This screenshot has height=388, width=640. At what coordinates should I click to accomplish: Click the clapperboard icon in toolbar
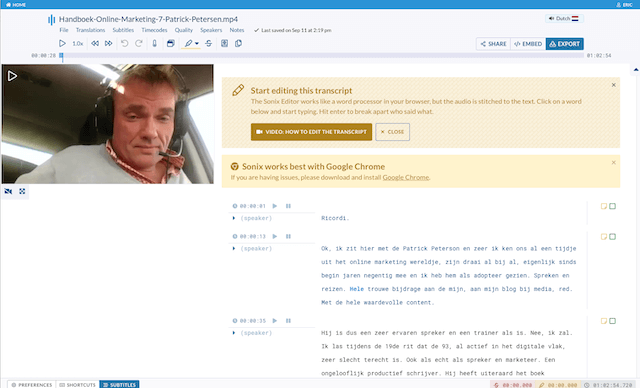[171, 43]
